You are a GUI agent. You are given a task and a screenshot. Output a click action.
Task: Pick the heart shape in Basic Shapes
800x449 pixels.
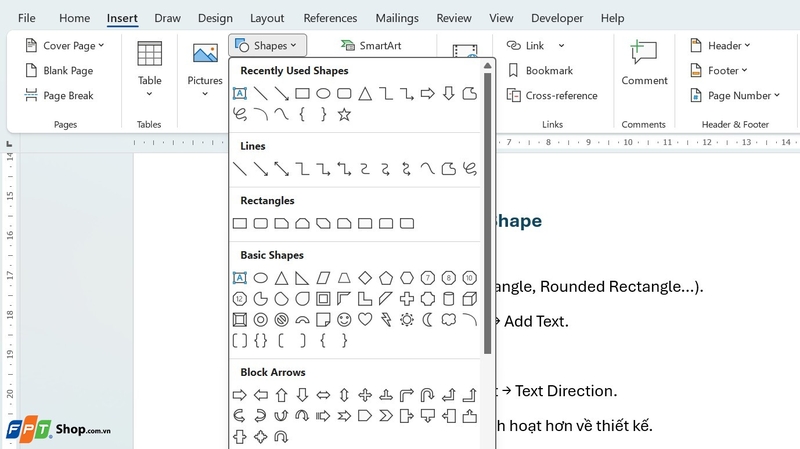365,320
